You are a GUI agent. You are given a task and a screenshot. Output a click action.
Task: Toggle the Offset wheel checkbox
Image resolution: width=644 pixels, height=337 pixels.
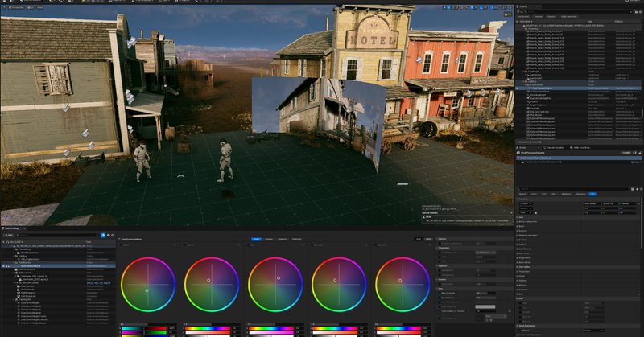click(x=120, y=245)
